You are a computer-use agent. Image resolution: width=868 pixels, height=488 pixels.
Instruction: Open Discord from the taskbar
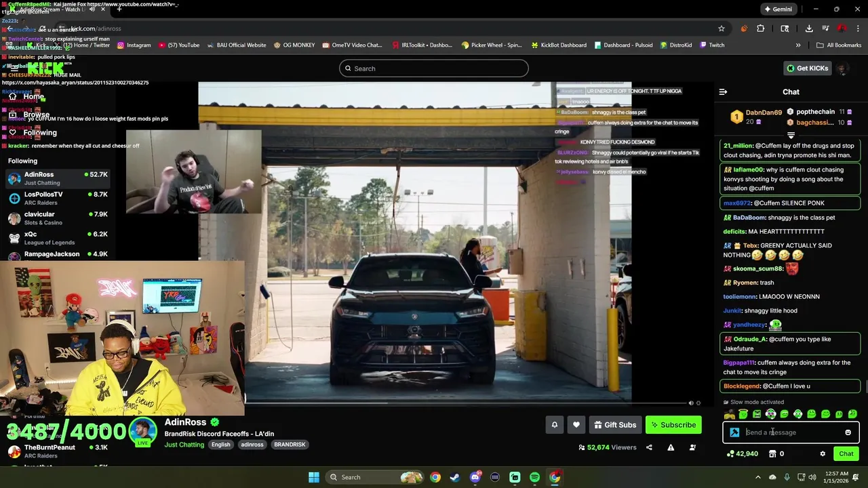(x=475, y=477)
